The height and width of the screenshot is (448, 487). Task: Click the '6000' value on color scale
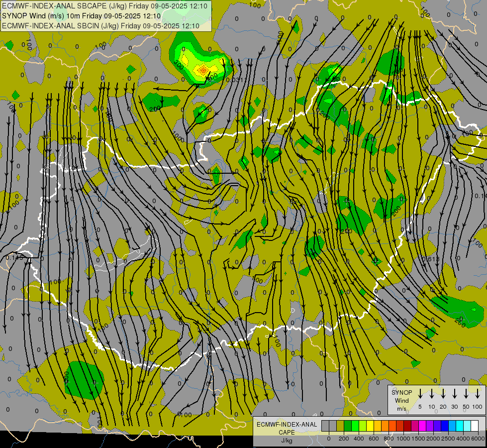tap(479, 439)
